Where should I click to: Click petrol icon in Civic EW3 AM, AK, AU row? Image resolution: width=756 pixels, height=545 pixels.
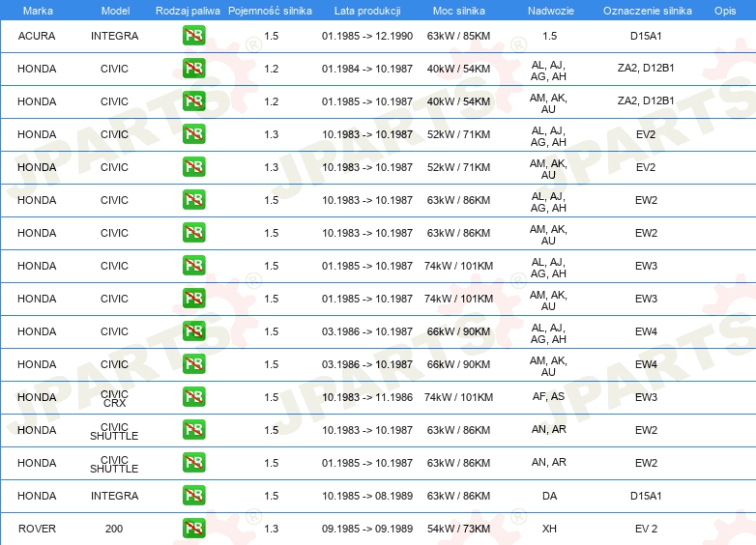(193, 298)
